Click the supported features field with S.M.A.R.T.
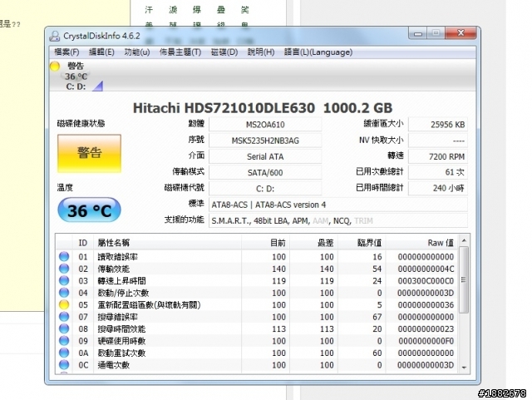 [338, 220]
